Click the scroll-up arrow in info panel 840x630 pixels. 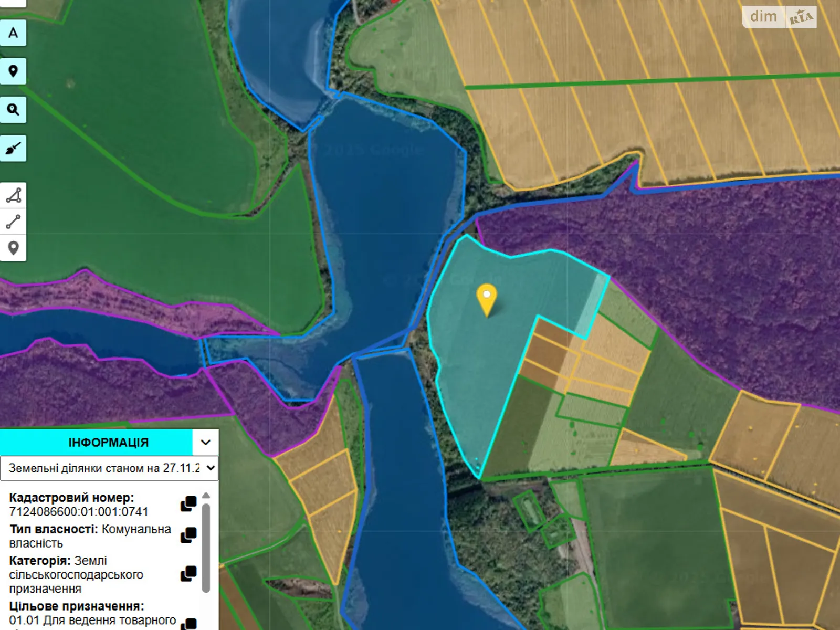(x=206, y=496)
